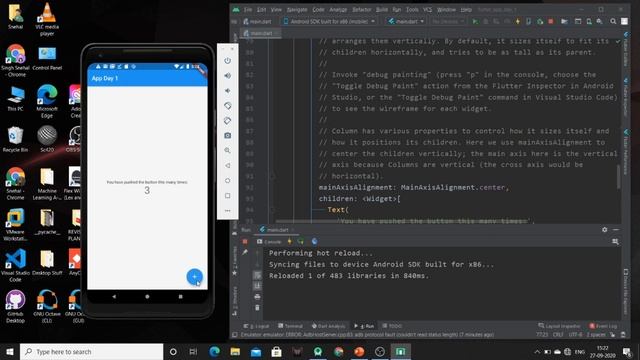Click emulator toolbar Back triangle
The image size is (640, 360).
tap(228, 166)
